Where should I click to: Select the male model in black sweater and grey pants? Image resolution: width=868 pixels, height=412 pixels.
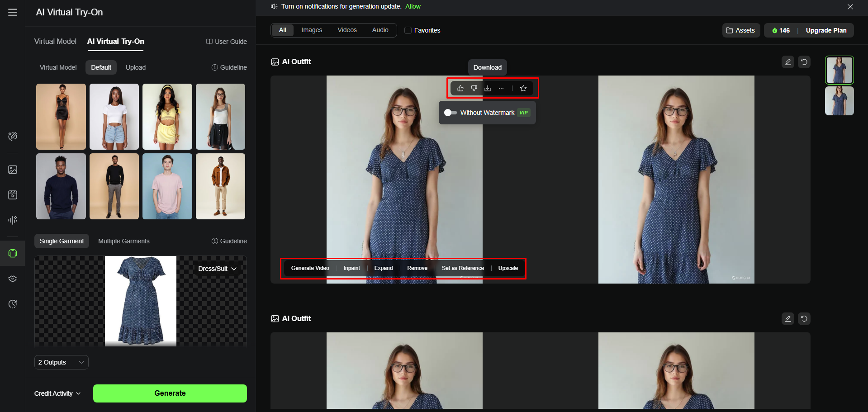point(114,186)
